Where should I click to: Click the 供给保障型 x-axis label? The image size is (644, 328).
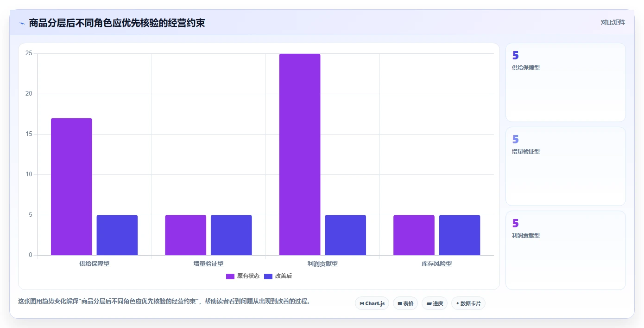coord(95,264)
